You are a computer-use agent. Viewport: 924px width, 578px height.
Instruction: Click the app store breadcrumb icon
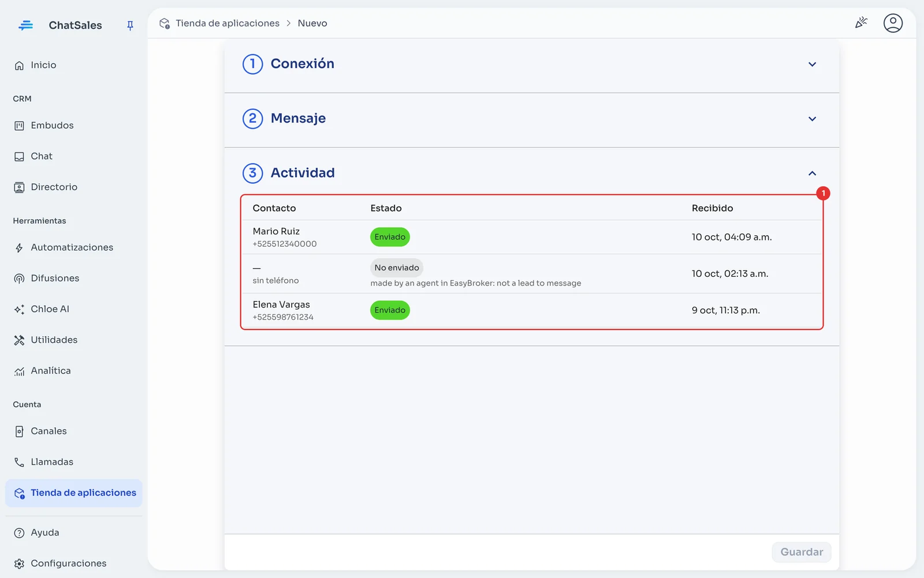click(x=165, y=24)
